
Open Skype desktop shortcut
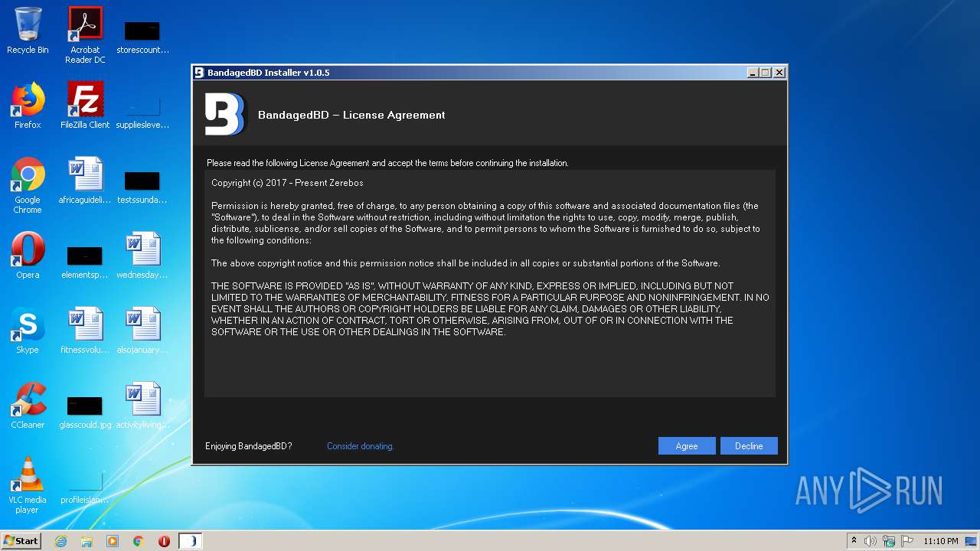28,331
